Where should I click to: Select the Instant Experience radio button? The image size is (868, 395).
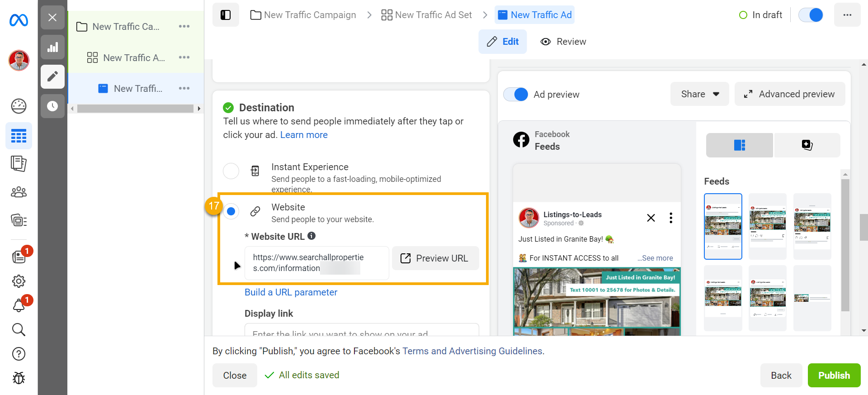click(231, 171)
